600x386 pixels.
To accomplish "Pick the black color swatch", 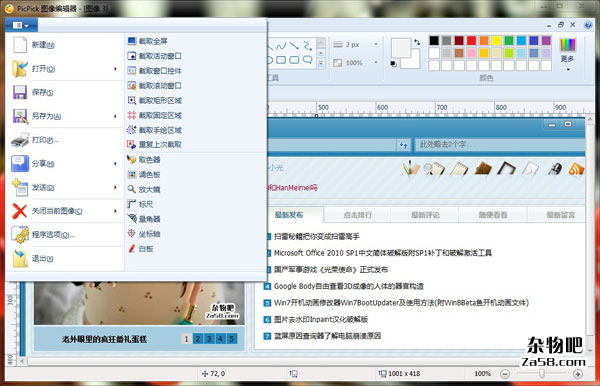I will pos(434,41).
